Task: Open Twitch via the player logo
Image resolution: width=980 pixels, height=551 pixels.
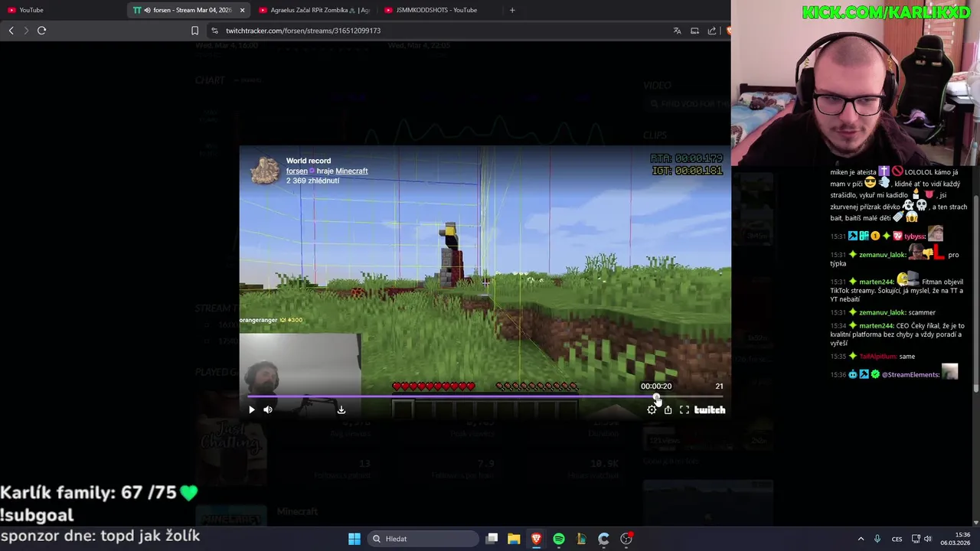Action: point(710,409)
